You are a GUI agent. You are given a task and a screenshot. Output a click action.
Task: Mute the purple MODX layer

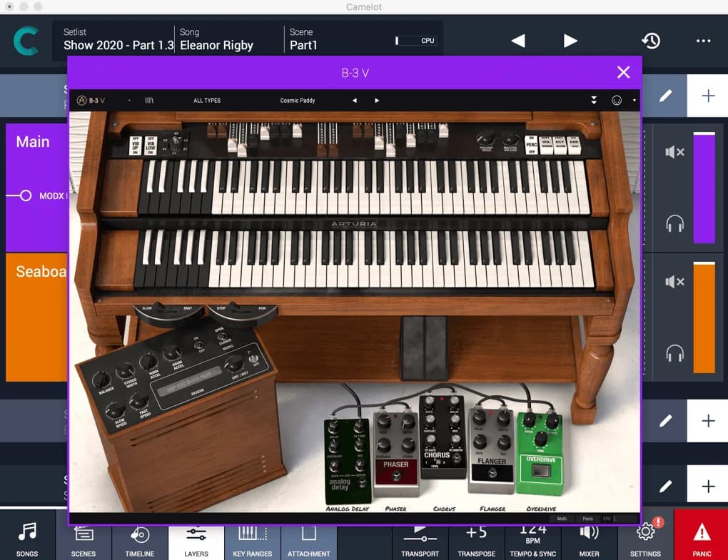pyautogui.click(x=674, y=152)
